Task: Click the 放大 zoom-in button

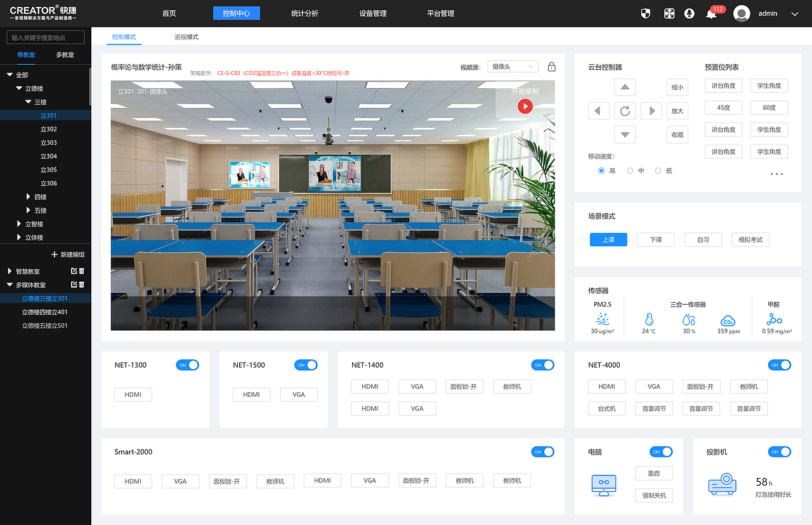Action: tap(678, 111)
